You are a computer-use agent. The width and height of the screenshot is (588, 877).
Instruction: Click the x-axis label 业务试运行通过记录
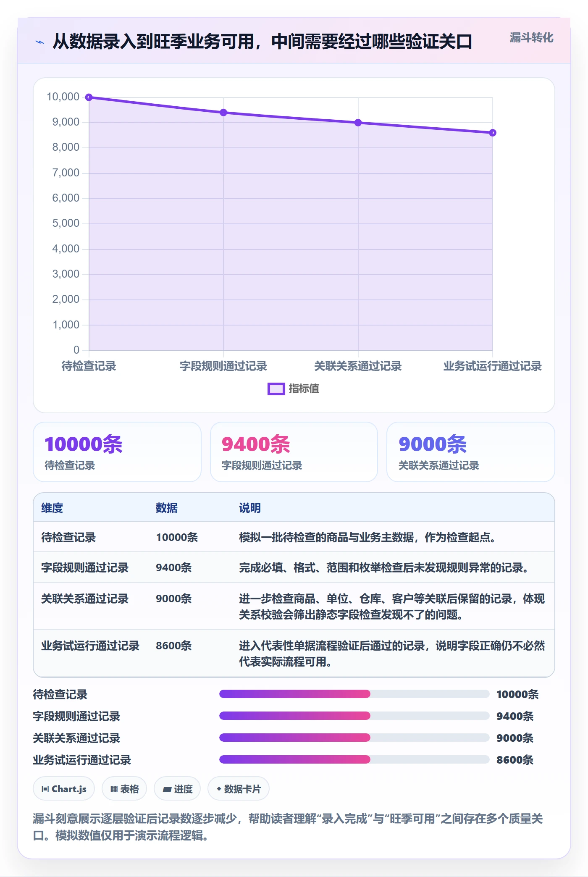493,366
